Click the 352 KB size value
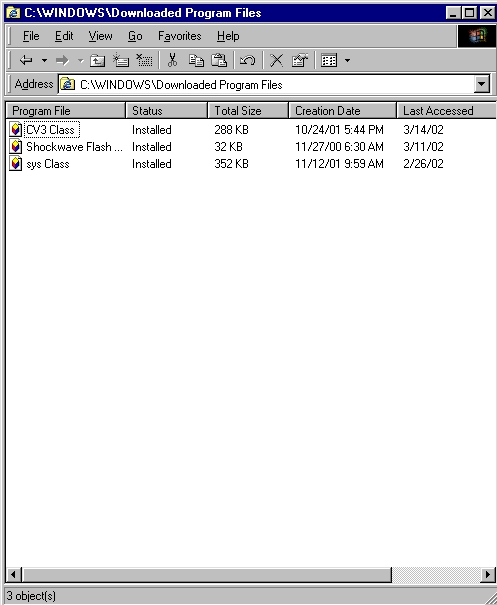Viewport: 497px width, 605px height. pyautogui.click(x=231, y=164)
